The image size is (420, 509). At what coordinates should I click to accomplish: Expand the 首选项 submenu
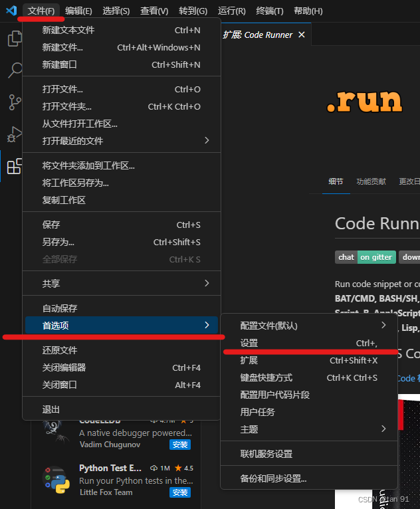(122, 325)
